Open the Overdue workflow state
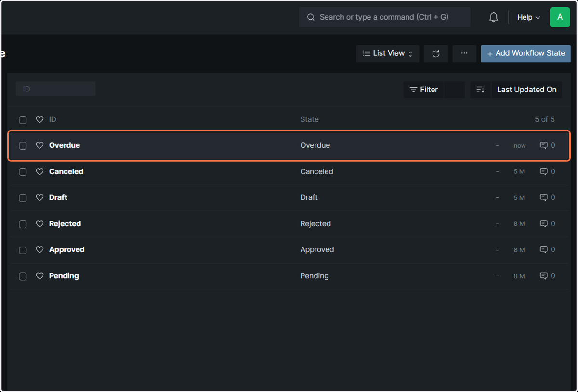578x392 pixels. (x=65, y=145)
